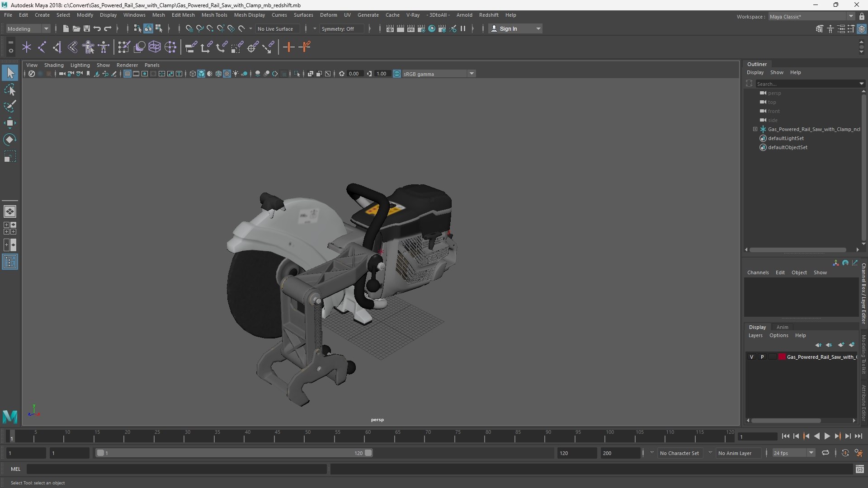
Task: Click the No Character Set button
Action: click(x=679, y=453)
